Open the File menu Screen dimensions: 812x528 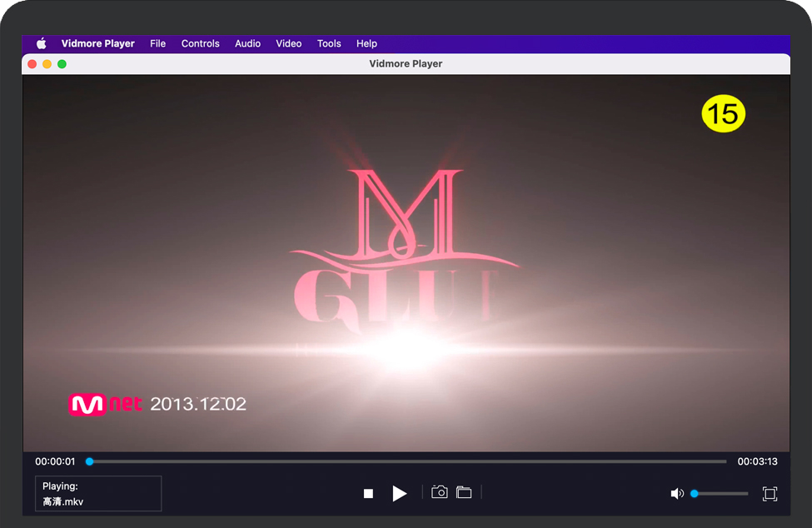click(157, 43)
